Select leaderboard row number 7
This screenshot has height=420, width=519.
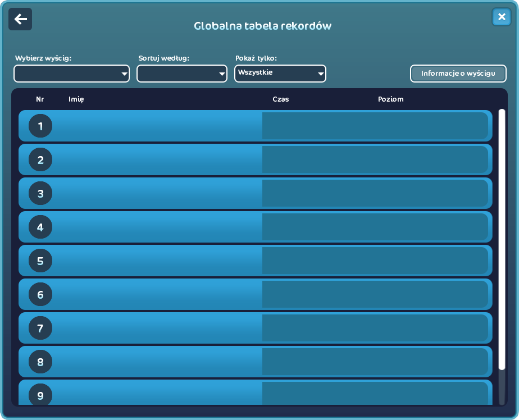pos(255,328)
